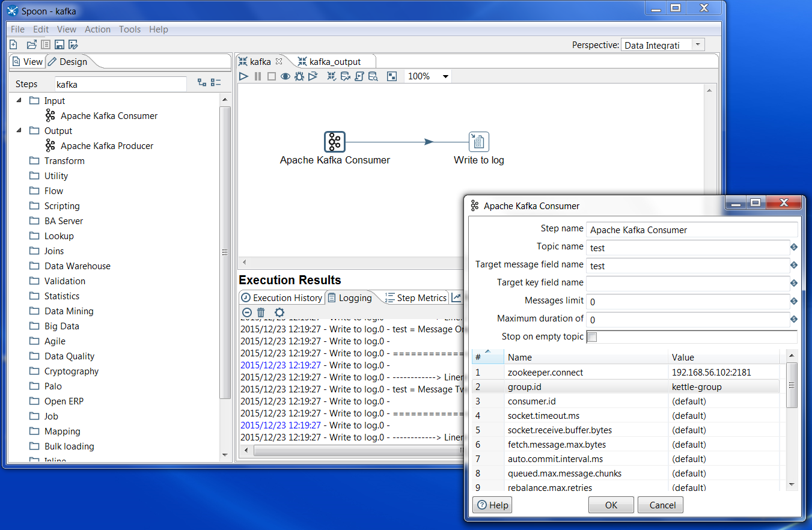812x530 pixels.
Task: Click the Messages limit input field
Action: (688, 302)
